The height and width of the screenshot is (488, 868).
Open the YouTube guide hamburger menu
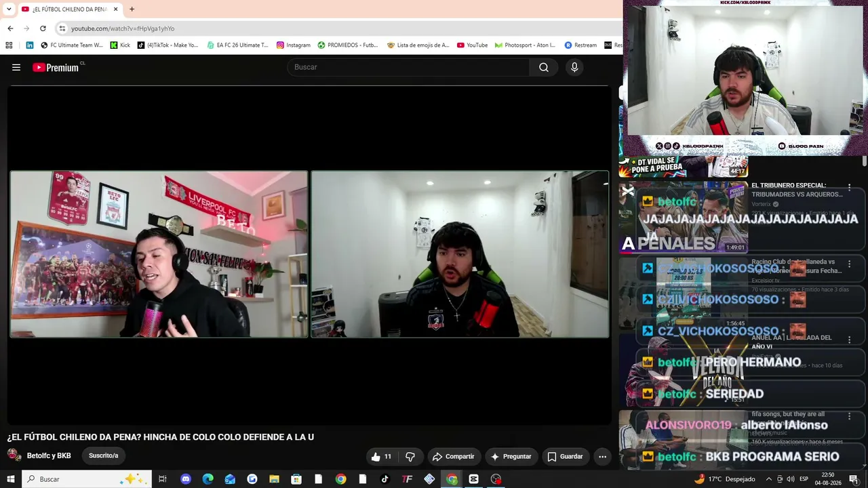16,67
